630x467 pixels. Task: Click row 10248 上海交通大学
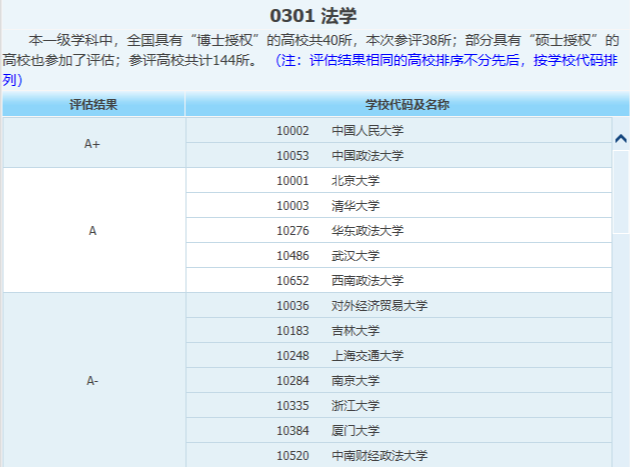[399, 355]
